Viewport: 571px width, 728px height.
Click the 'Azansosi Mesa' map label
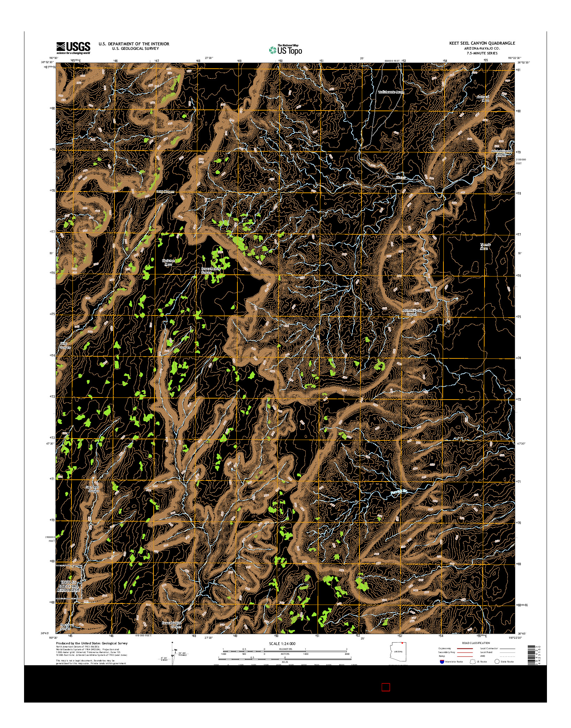coord(484,99)
